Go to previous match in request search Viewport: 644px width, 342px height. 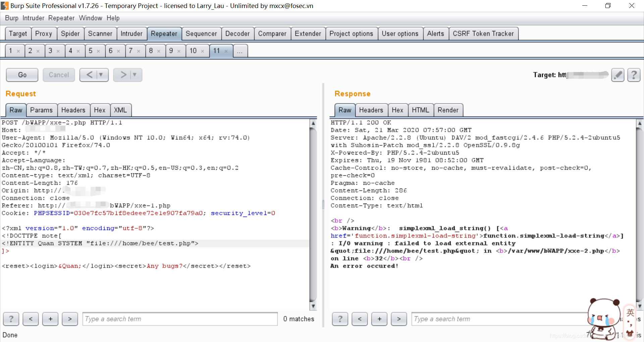point(31,319)
